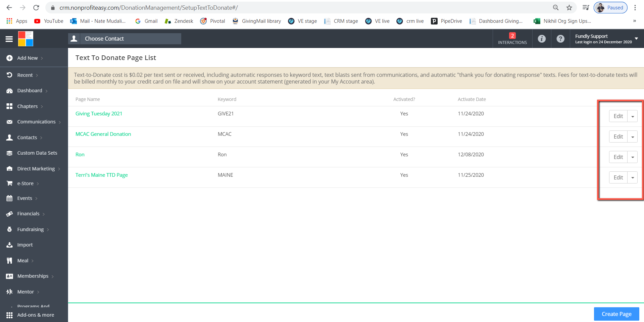
Task: Click the Chapters grid icon
Action: tap(9, 106)
